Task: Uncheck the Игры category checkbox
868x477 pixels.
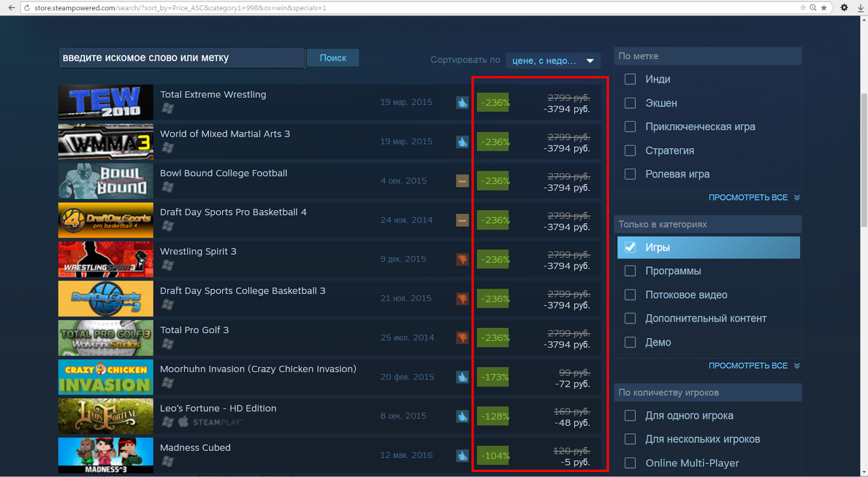Action: pyautogui.click(x=630, y=247)
